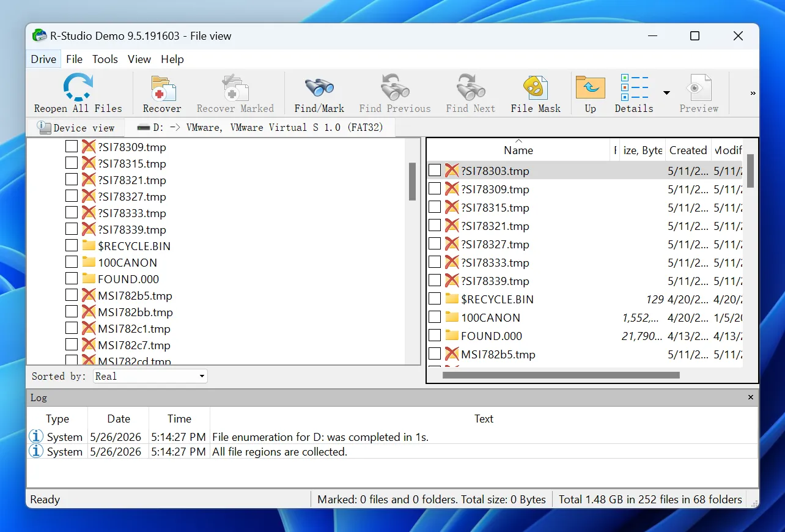This screenshot has height=532, width=785.
Task: Sort file list by Name column
Action: (x=518, y=150)
